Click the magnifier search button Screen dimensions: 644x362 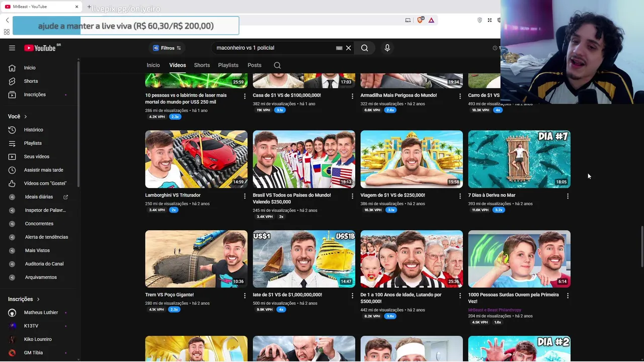click(364, 48)
